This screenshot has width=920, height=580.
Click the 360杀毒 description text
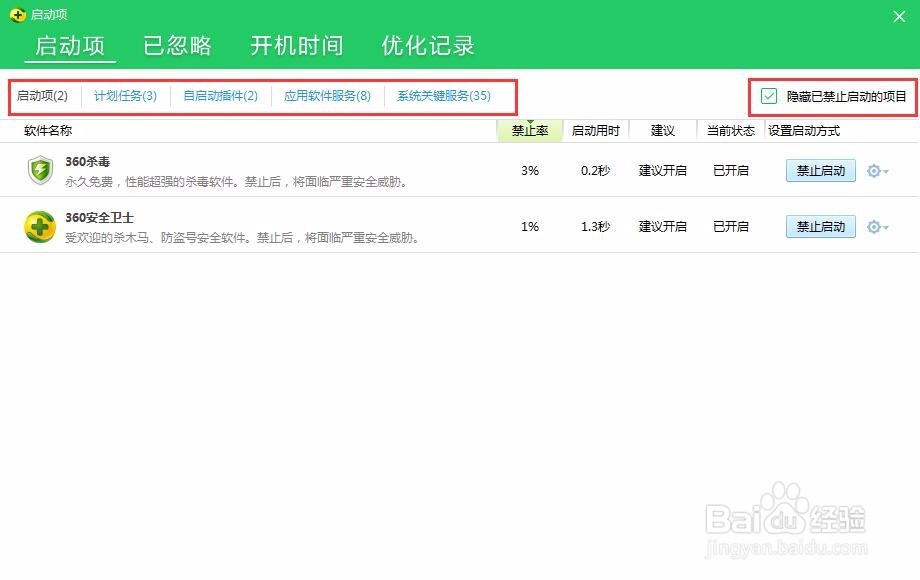[x=236, y=182]
